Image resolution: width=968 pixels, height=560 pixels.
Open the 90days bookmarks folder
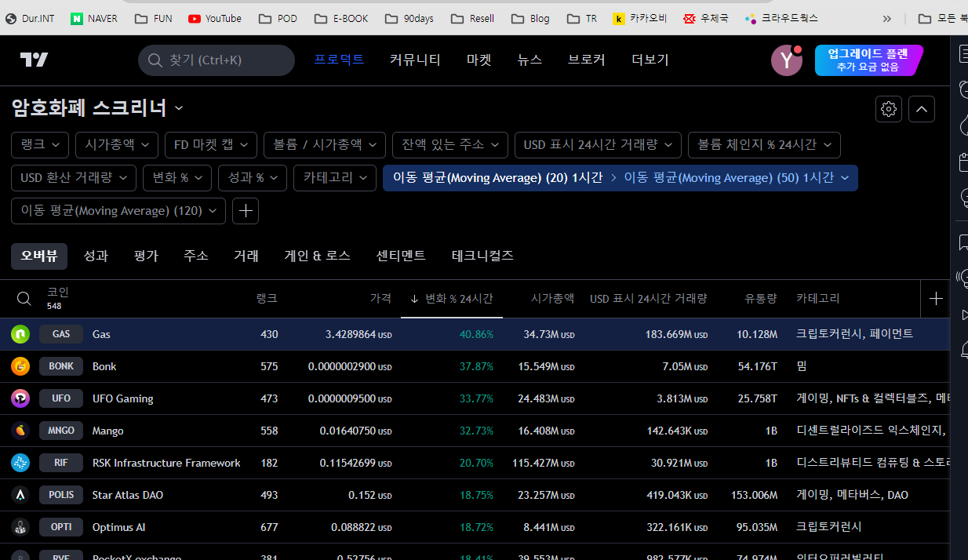click(409, 18)
